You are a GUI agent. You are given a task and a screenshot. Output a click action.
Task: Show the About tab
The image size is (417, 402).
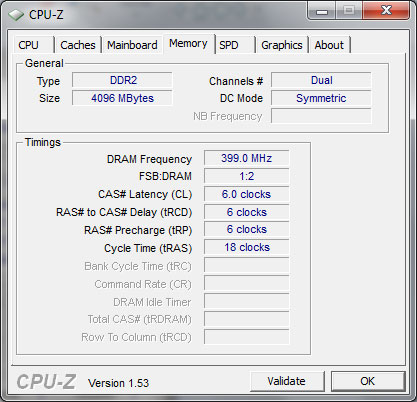tap(329, 45)
